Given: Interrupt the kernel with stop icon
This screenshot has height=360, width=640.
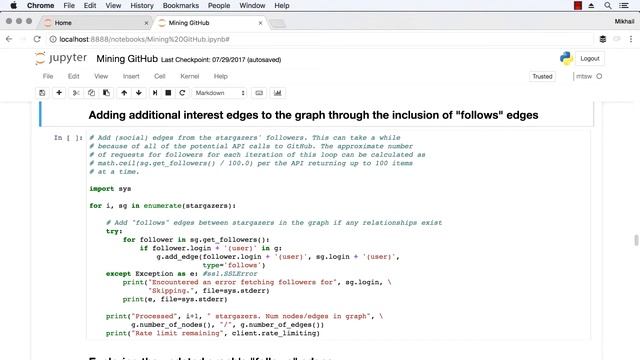Looking at the screenshot, I should click(168, 93).
